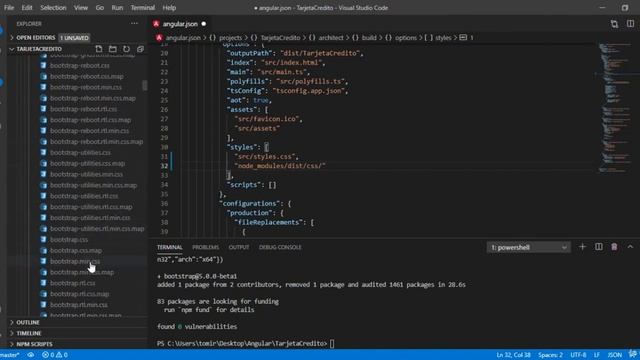Click the master branch in status bar
Screen dimensions: 640x360
pyautogui.click(x=10, y=355)
